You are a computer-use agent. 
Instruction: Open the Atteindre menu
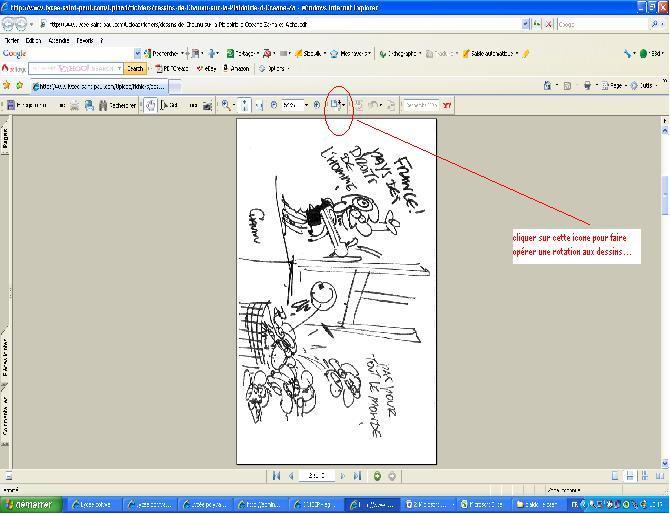59,41
